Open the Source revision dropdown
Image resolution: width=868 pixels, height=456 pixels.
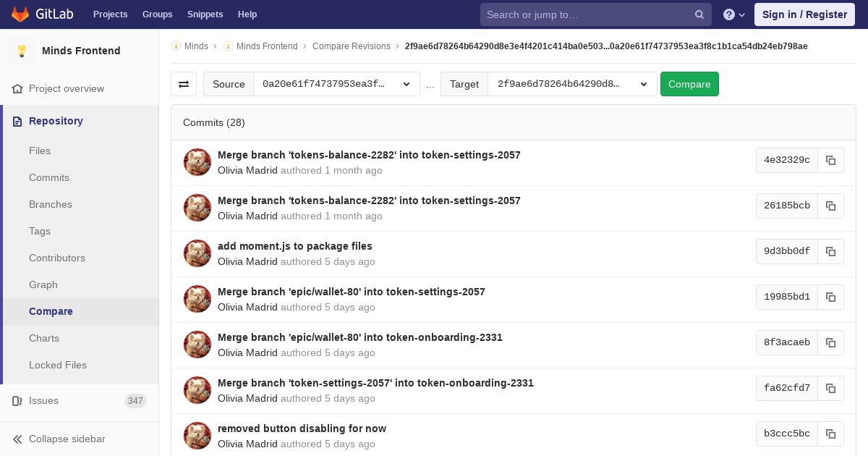click(x=336, y=84)
